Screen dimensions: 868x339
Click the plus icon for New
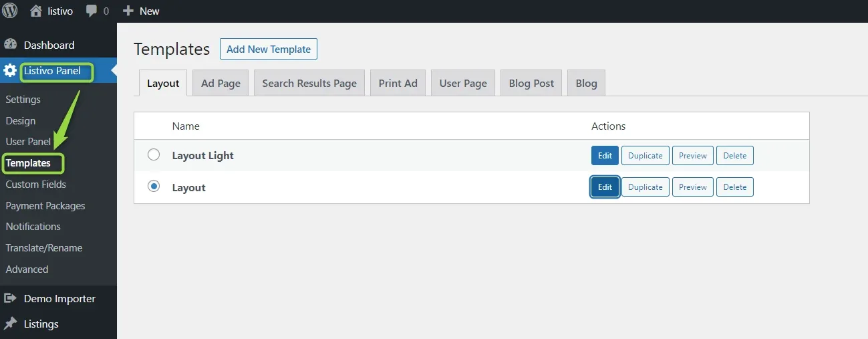pyautogui.click(x=129, y=11)
